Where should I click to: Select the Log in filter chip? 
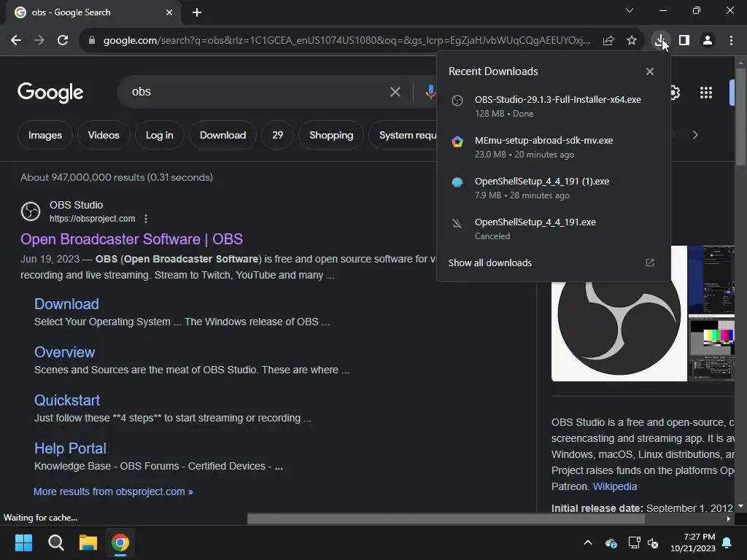coord(160,135)
